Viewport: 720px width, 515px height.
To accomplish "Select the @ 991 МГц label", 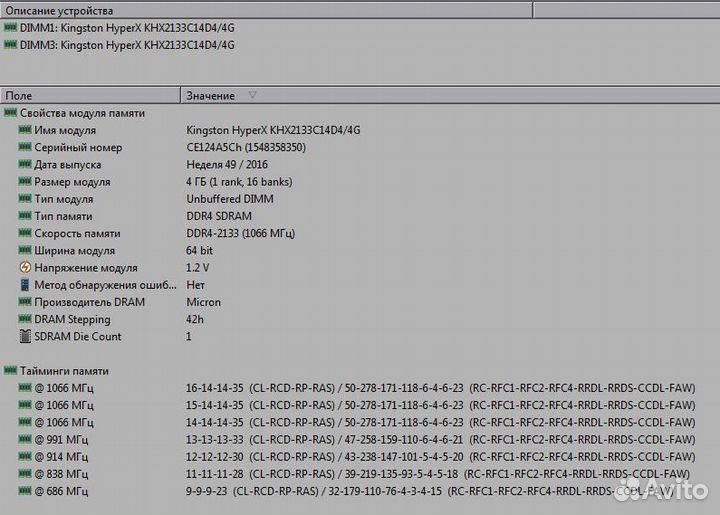I will [61, 440].
